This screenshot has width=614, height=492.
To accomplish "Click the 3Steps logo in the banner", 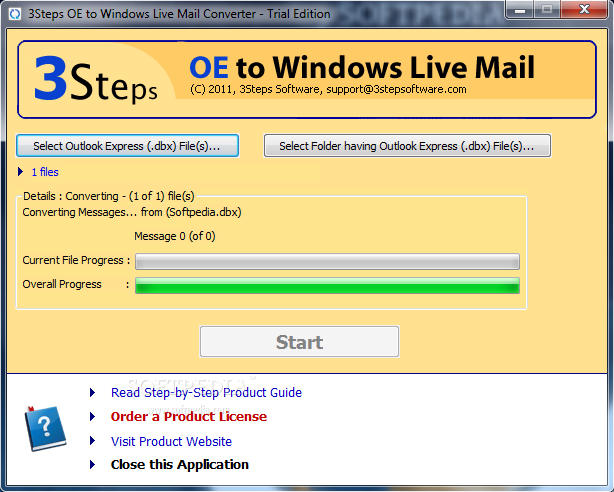I will tap(96, 79).
